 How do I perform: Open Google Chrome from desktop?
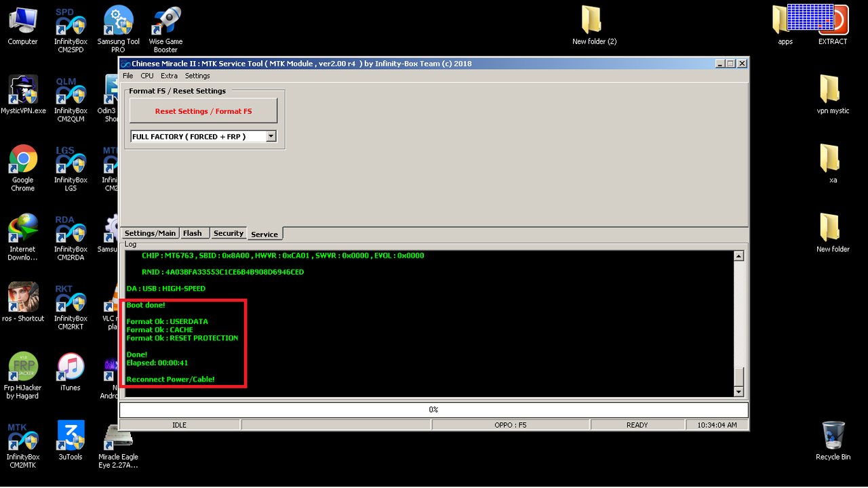point(23,168)
